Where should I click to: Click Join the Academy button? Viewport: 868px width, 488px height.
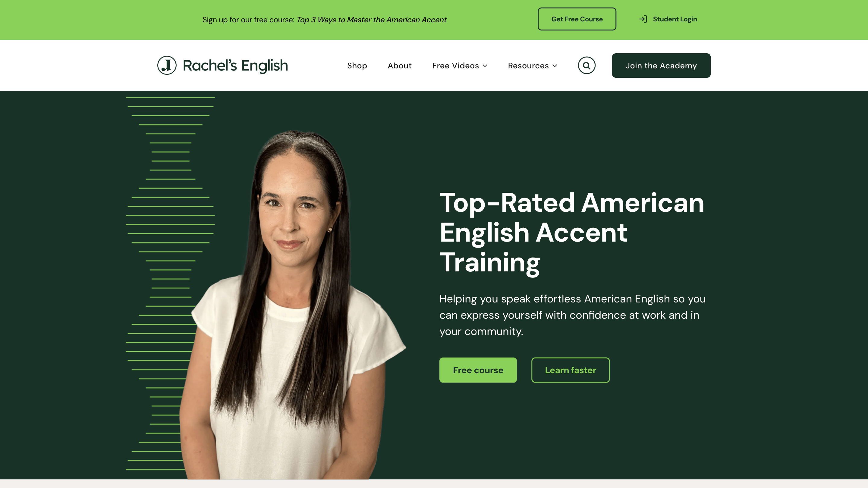(661, 65)
